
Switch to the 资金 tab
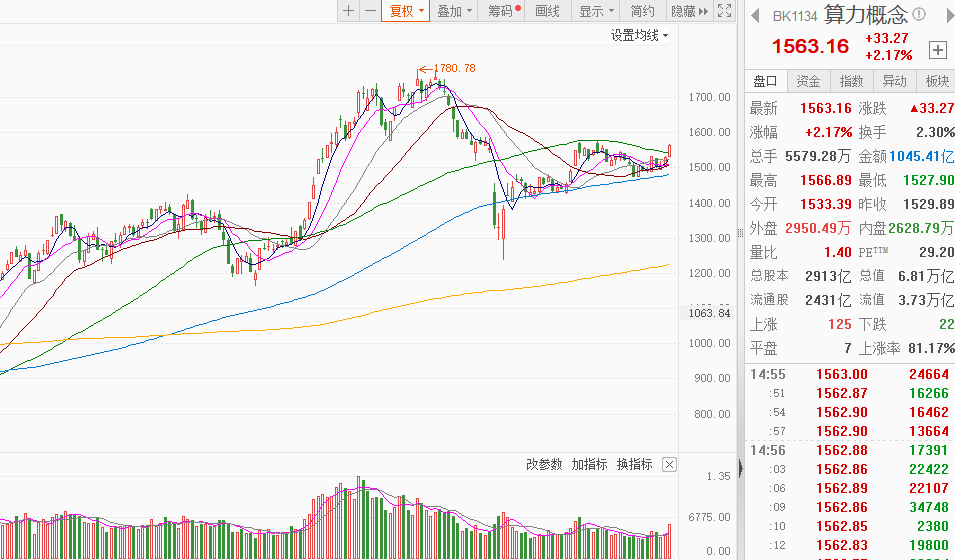point(808,81)
